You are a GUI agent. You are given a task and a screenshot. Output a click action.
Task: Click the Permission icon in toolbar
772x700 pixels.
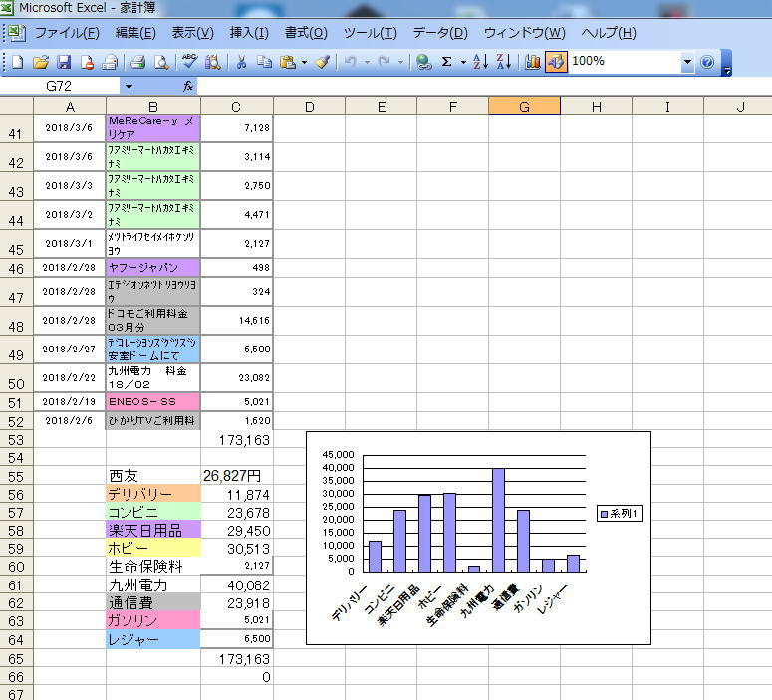point(87,62)
